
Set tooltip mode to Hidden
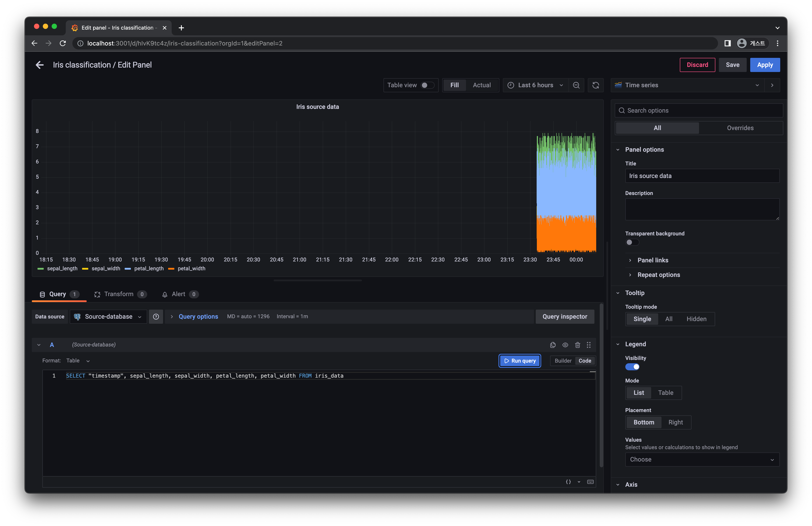pos(696,319)
